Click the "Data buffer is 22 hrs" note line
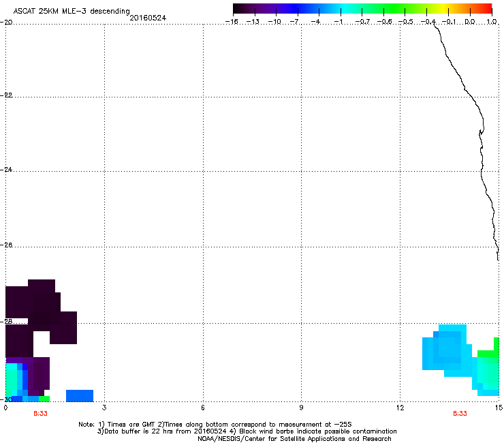The image size is (504, 443). (247, 431)
